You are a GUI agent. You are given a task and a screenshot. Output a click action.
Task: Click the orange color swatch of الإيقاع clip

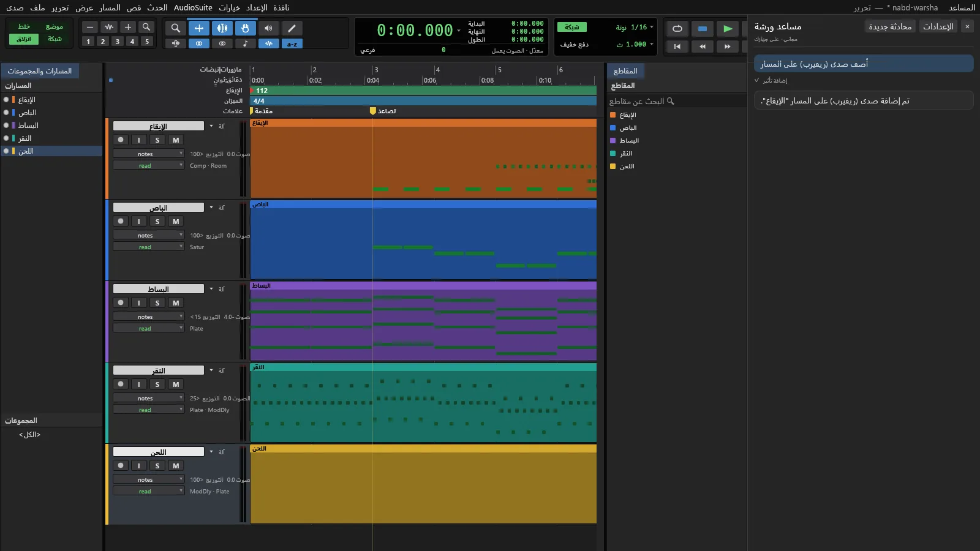pyautogui.click(x=612, y=115)
